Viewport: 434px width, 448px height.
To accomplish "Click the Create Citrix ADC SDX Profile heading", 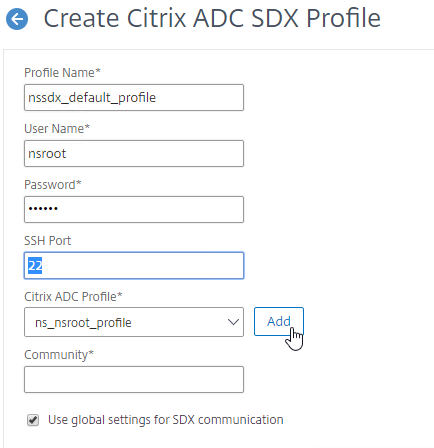I will pyautogui.click(x=212, y=18).
